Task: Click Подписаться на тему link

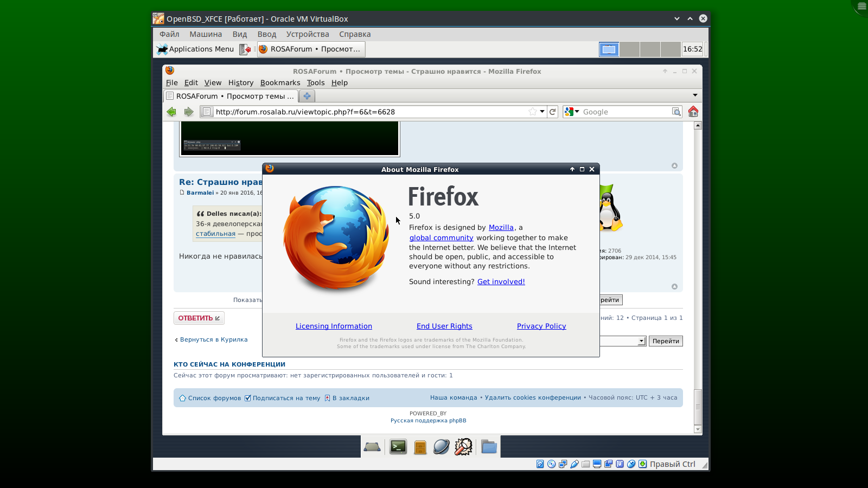Action: (x=286, y=398)
